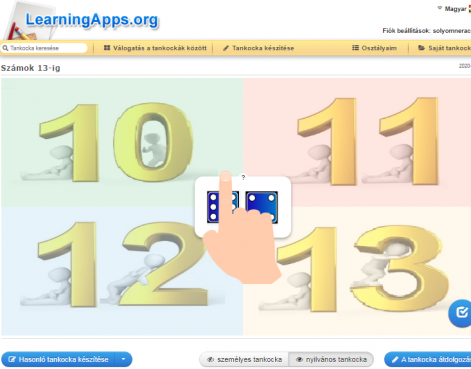Click the folder icon beside Saját tankockák
Screen dimensions: 471x369
(x=421, y=48)
